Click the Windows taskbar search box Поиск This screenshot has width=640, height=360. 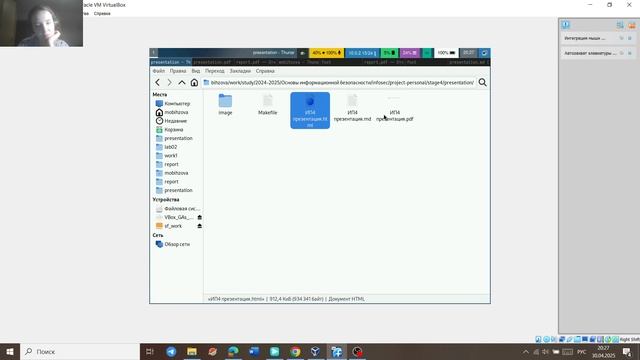click(80, 351)
